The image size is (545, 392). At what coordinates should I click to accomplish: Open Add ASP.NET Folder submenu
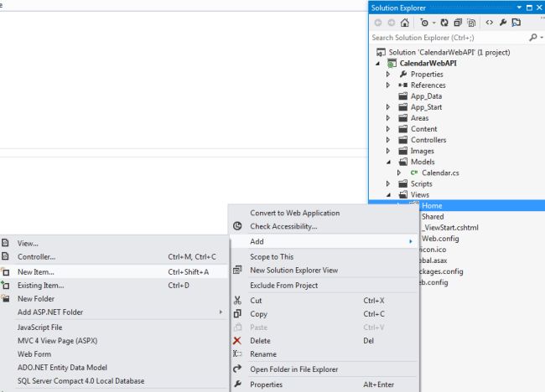(x=114, y=312)
